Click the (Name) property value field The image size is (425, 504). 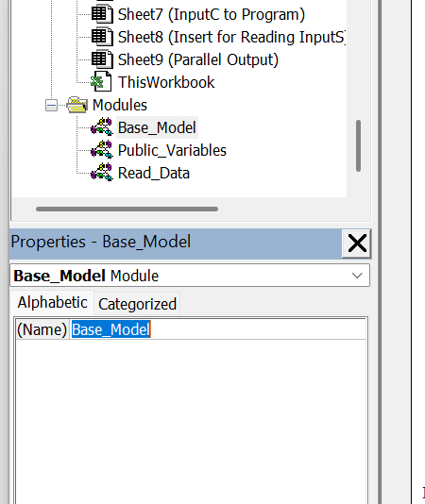tap(218, 329)
